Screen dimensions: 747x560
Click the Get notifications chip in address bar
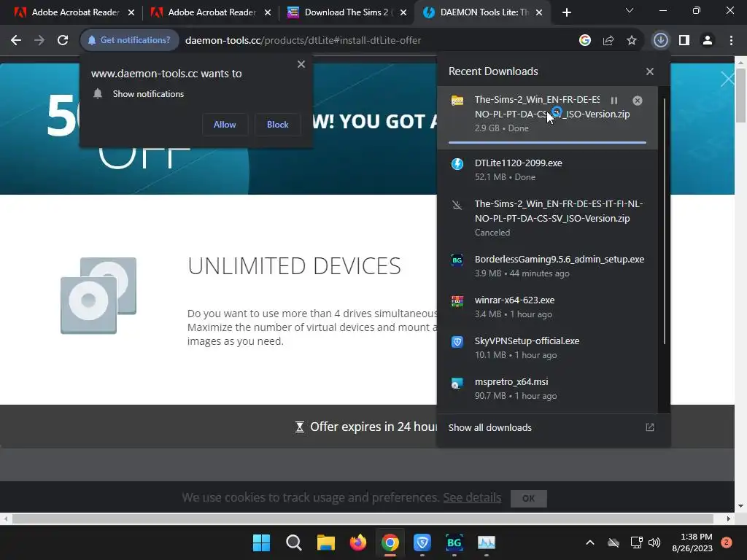click(x=129, y=41)
